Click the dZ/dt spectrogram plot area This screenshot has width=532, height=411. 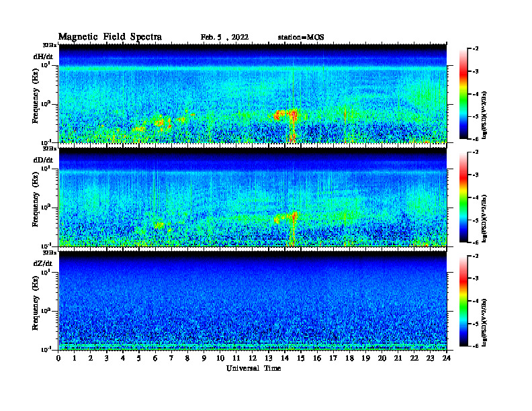[253, 300]
